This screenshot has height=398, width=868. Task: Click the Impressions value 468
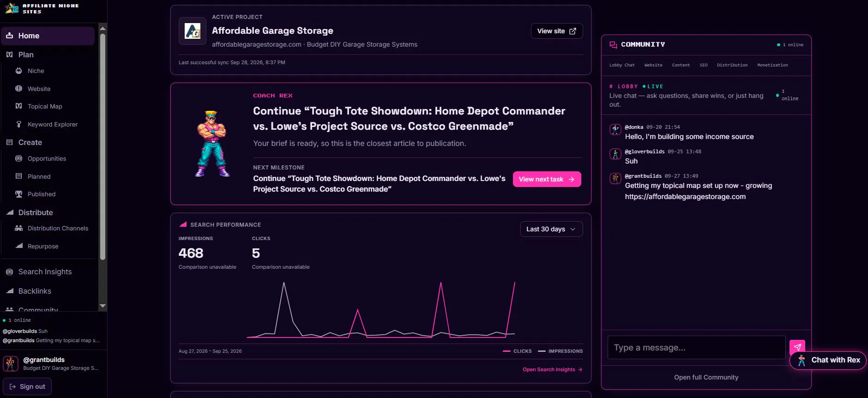191,253
